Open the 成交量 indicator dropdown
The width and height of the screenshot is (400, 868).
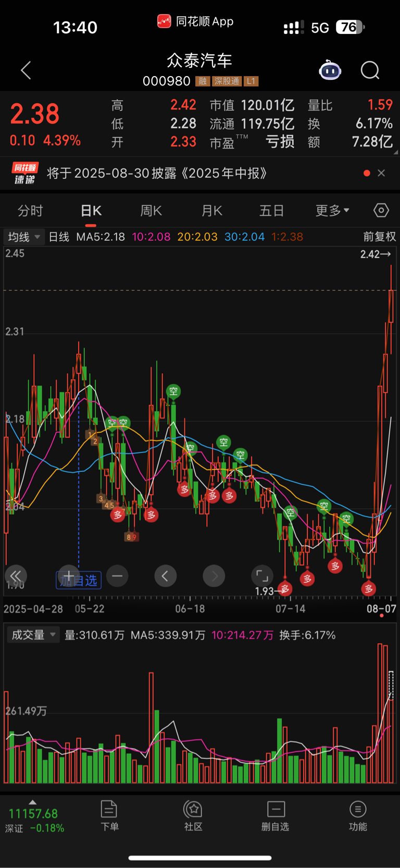[33, 635]
